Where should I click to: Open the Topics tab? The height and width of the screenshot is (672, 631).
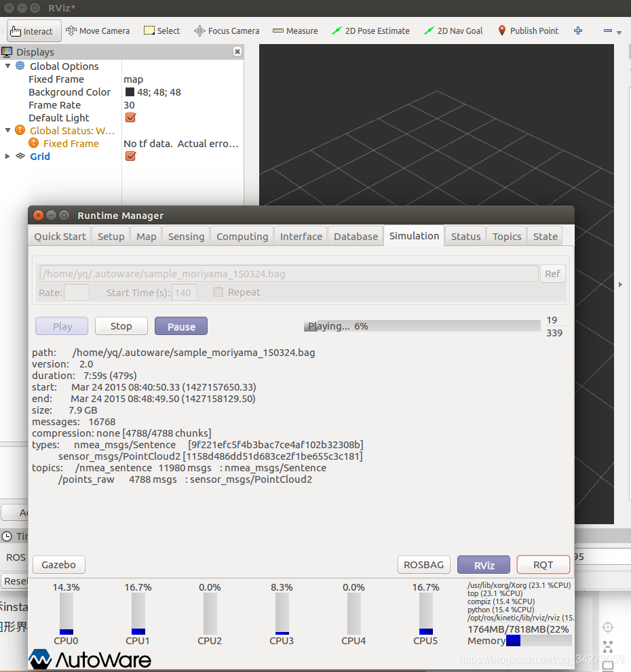(507, 237)
